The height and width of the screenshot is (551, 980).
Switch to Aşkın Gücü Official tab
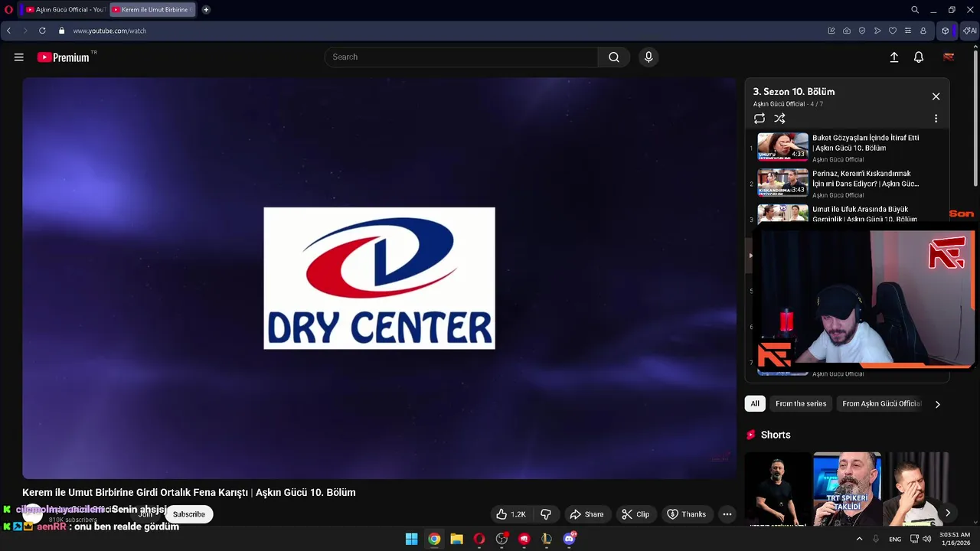click(64, 9)
